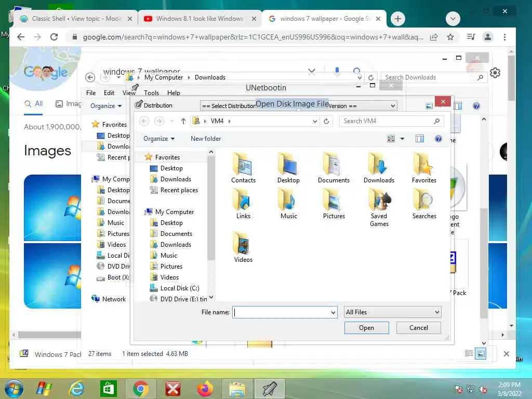Click the Cancel button

(419, 328)
